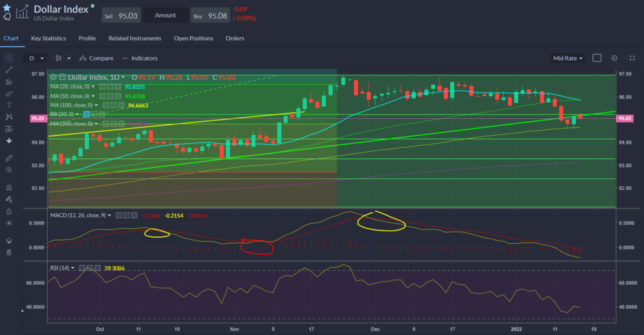Click the Sell 95.03 button
Screen dimensions: 644x335
[x=121, y=15]
